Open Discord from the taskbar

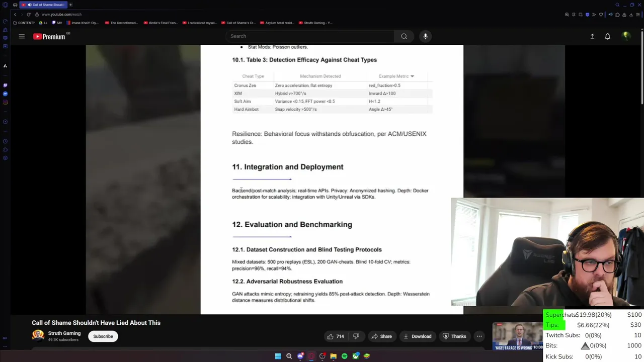coord(300,356)
